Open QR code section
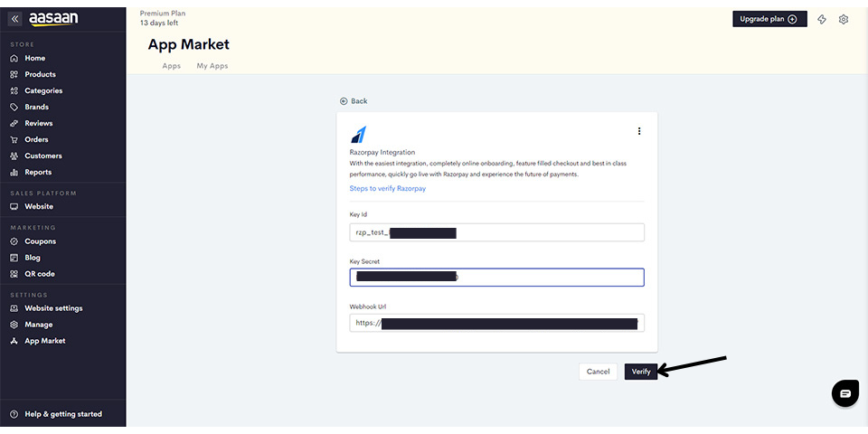This screenshot has height=434, width=868. (39, 274)
